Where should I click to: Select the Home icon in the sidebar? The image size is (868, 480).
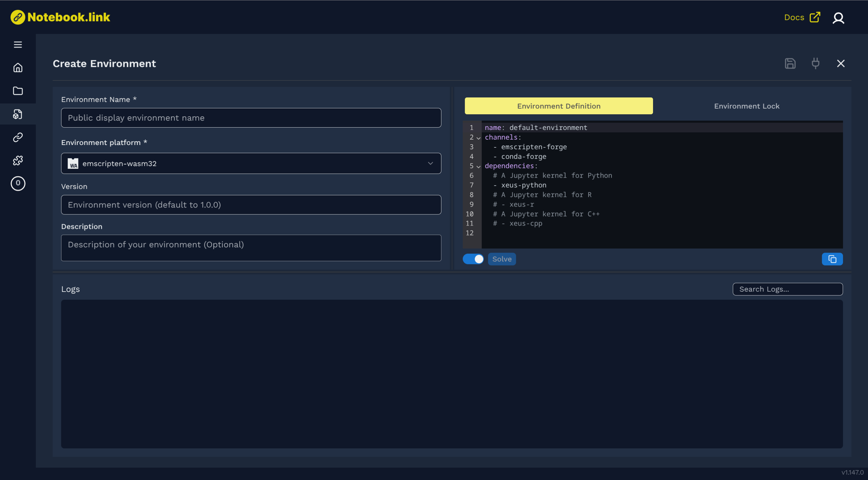point(17,68)
